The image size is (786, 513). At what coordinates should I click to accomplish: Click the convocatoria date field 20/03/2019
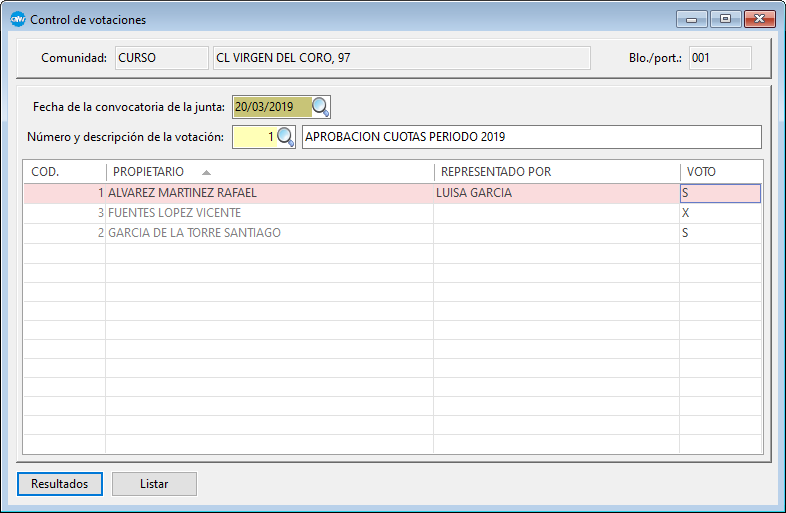[270, 107]
